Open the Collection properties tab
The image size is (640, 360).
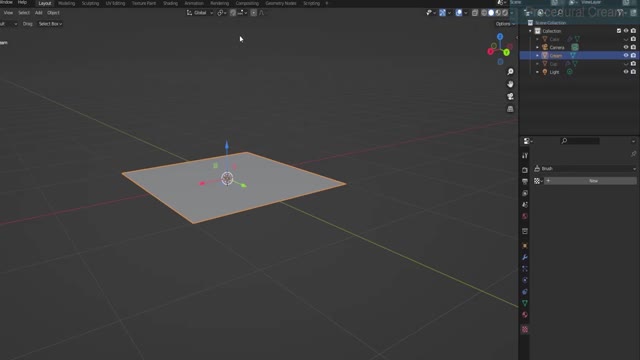(x=525, y=231)
